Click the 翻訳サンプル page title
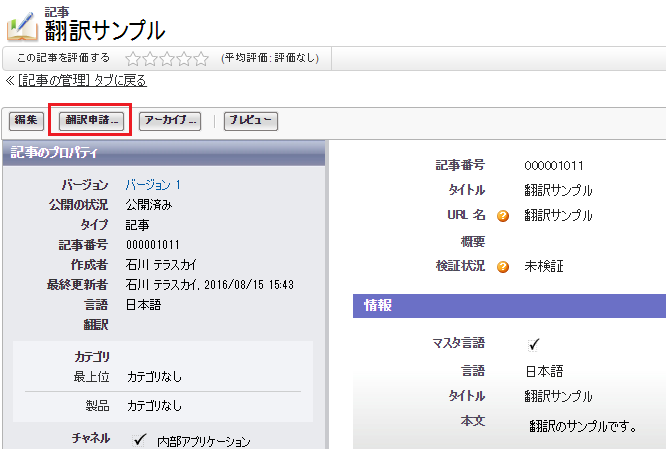666x449 pixels. (105, 30)
